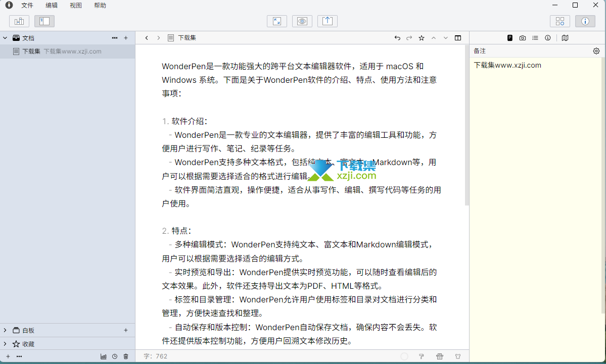Open the writing statistics bar chart icon
Screen dimensions: 606x364
coord(103,356)
